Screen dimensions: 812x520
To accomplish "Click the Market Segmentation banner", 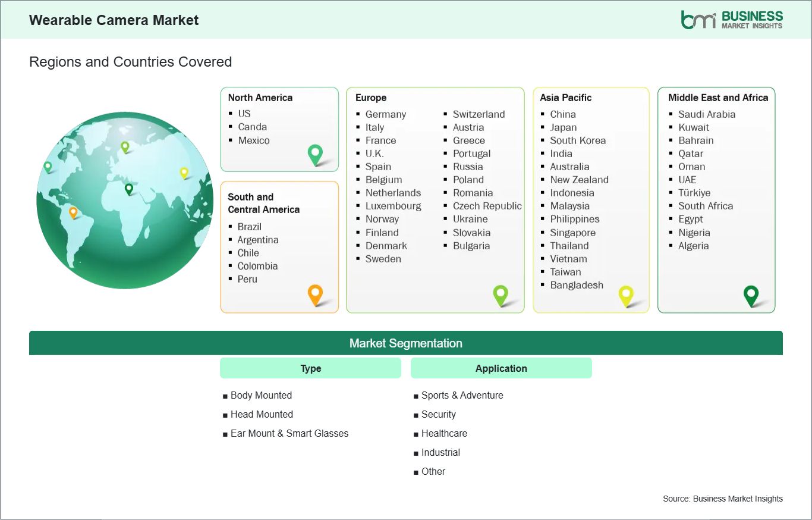I will [406, 343].
